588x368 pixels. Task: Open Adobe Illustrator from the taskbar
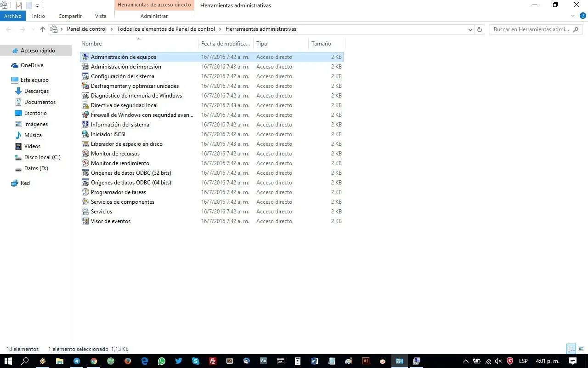coord(365,361)
